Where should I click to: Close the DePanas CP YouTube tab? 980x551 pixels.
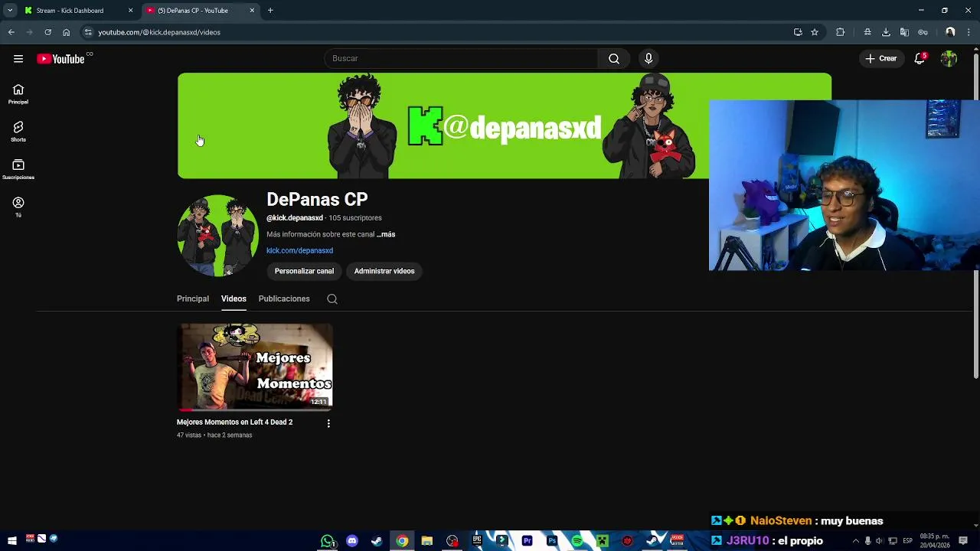[x=252, y=11]
